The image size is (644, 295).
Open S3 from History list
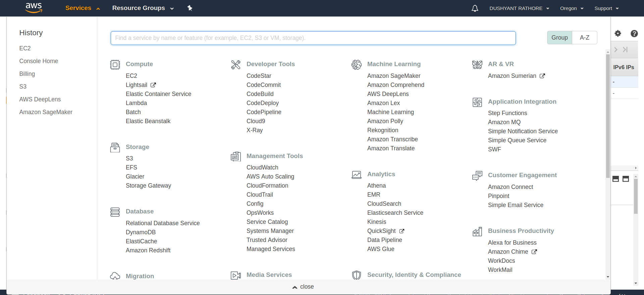23,87
